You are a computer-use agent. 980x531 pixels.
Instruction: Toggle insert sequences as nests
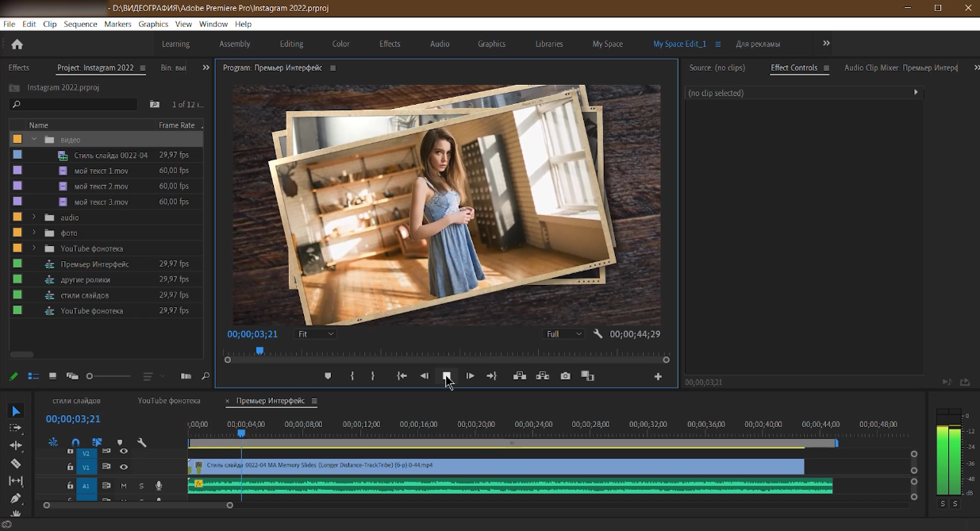[x=53, y=443]
